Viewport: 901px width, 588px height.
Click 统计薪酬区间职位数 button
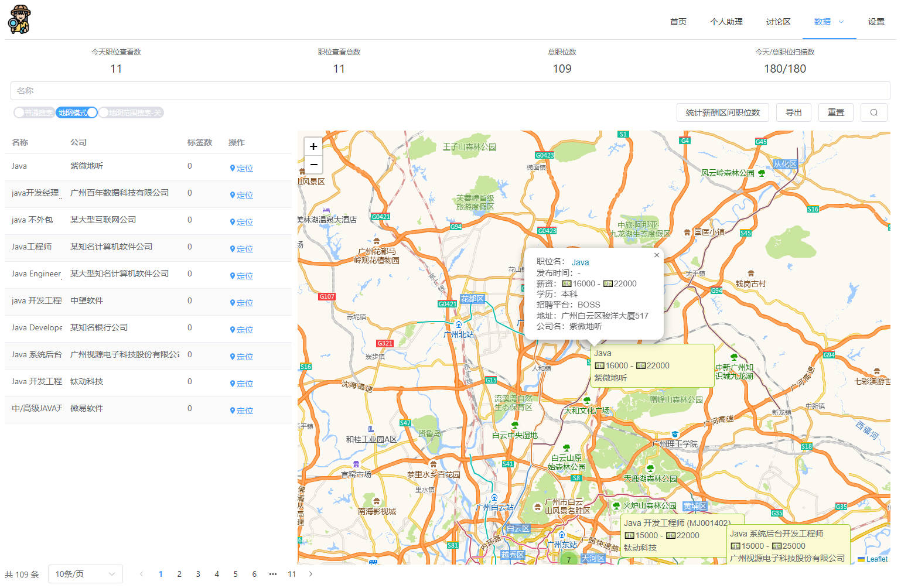point(723,112)
